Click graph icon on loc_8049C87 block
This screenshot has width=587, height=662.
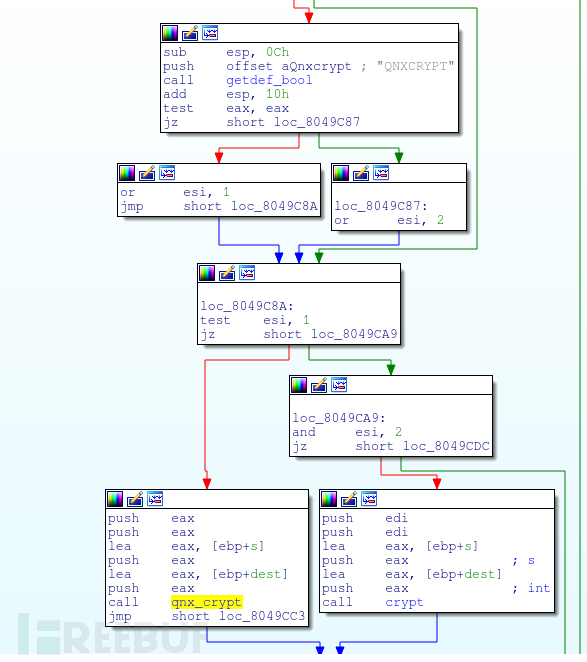(x=381, y=173)
